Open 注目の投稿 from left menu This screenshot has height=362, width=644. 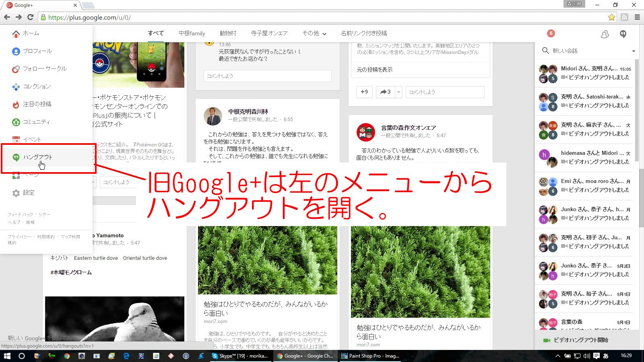click(32, 104)
